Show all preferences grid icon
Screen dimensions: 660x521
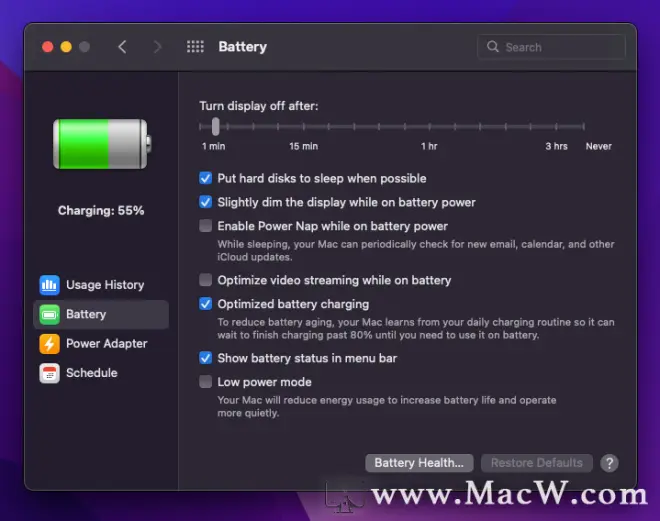pos(195,47)
